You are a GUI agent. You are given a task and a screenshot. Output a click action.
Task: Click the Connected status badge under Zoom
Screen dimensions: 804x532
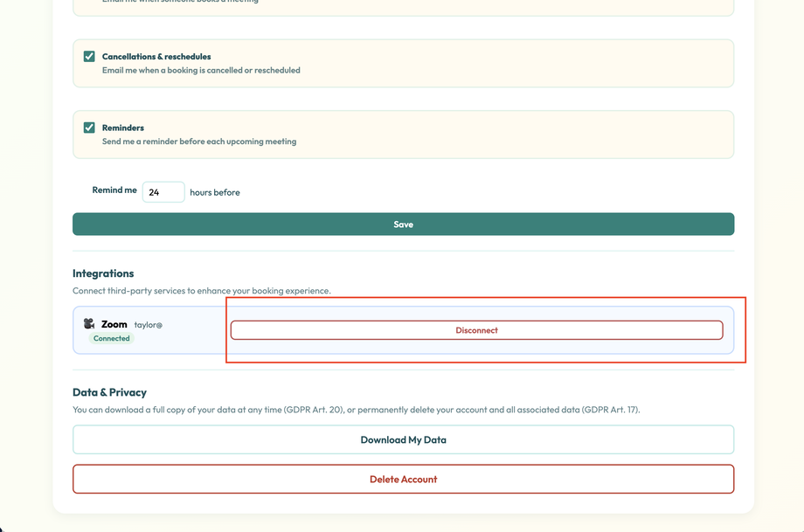[x=112, y=338]
